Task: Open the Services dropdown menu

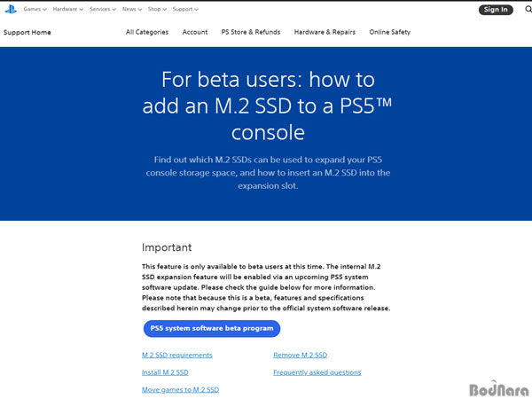Action: (103, 9)
